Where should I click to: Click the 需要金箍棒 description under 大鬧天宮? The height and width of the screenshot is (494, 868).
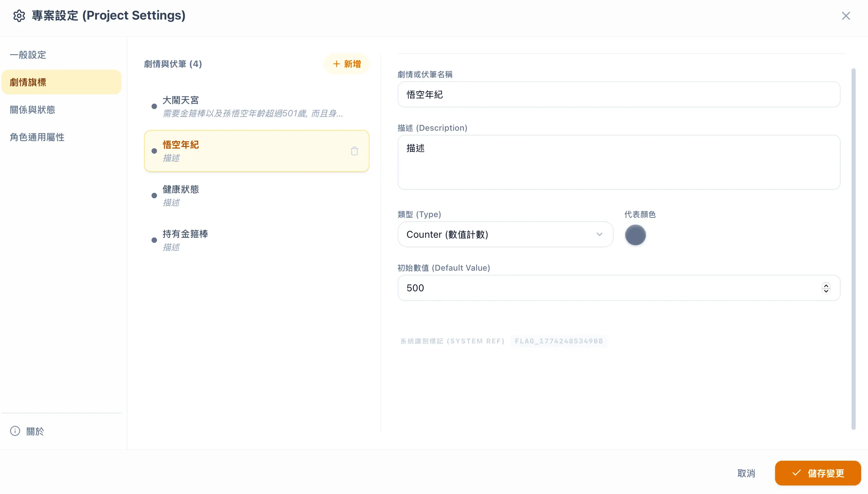(253, 114)
